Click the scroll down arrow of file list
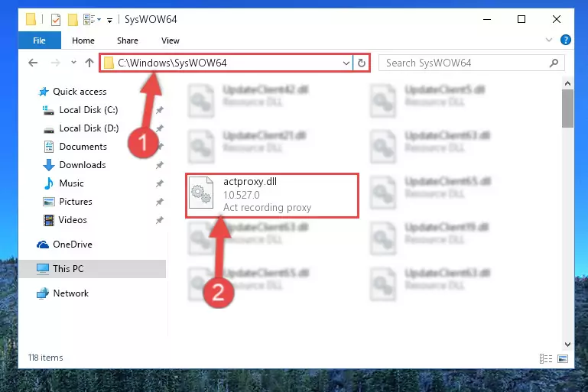The image size is (588, 392). click(568, 345)
